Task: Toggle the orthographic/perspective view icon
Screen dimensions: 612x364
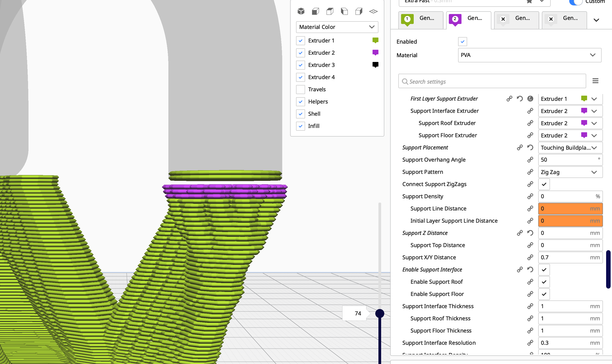Action: click(x=373, y=11)
